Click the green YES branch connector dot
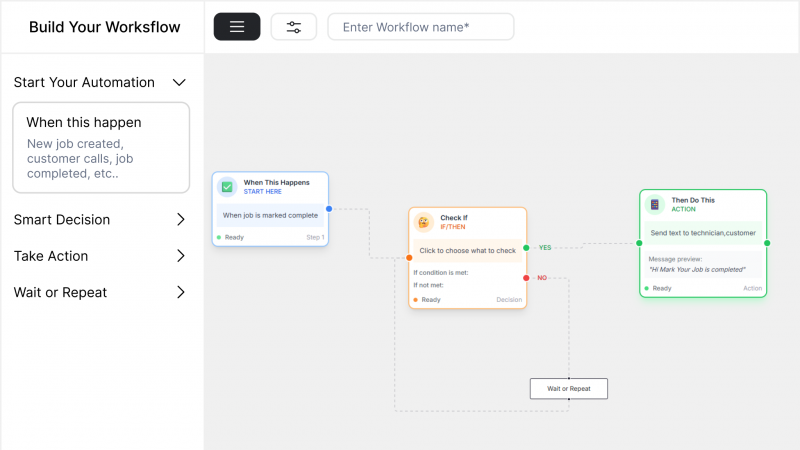 [526, 247]
